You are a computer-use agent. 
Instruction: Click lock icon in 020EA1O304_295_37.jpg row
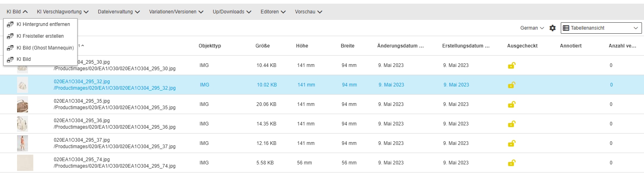pyautogui.click(x=512, y=143)
